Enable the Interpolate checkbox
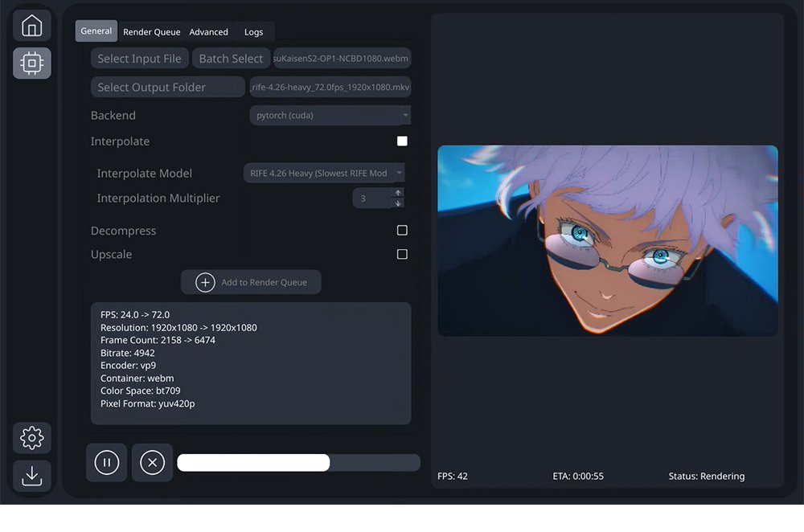804x532 pixels. (x=401, y=141)
